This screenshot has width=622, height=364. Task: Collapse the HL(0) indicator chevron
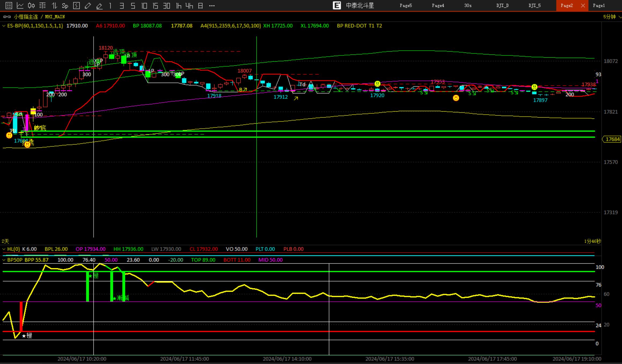click(x=4, y=249)
